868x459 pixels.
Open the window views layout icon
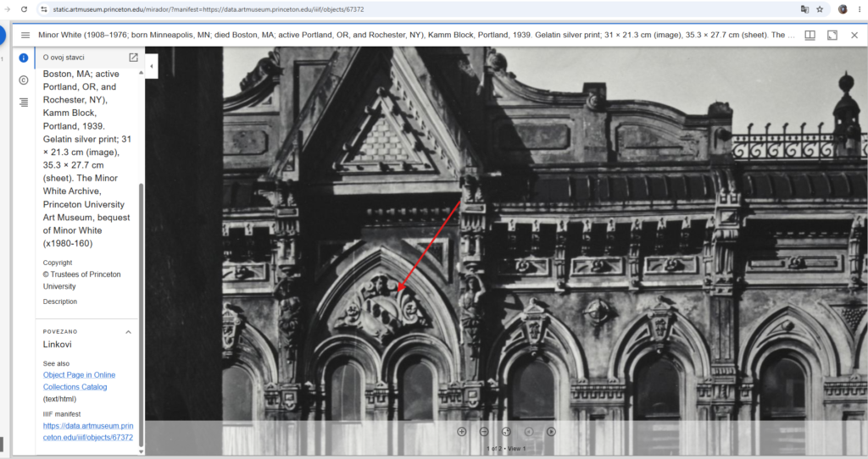point(810,35)
